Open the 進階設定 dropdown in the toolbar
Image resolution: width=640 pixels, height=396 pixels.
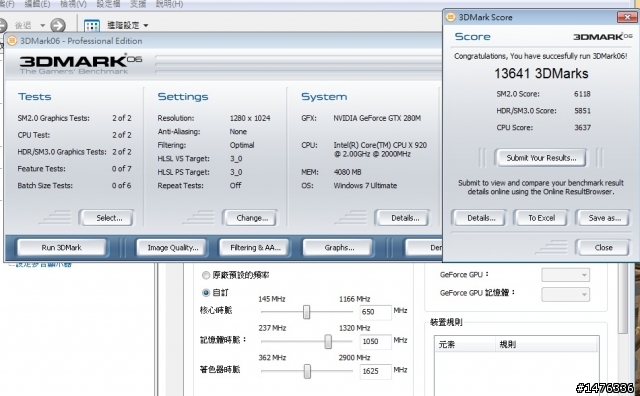click(x=127, y=25)
